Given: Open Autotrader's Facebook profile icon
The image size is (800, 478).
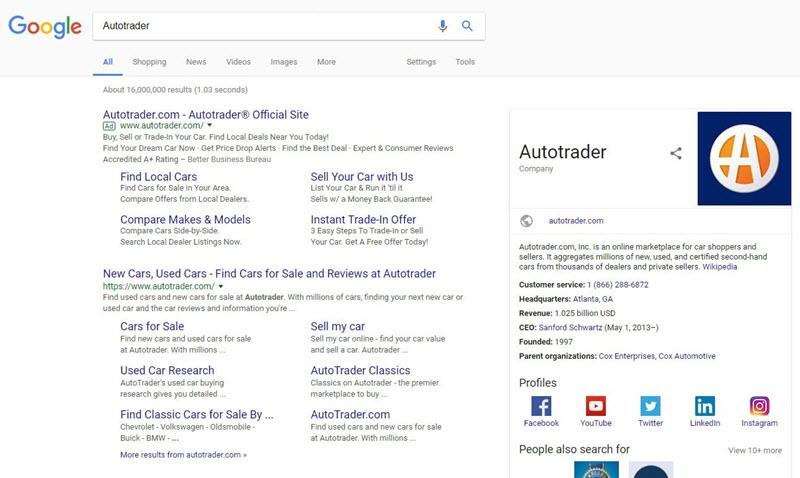Looking at the screenshot, I should 541,406.
